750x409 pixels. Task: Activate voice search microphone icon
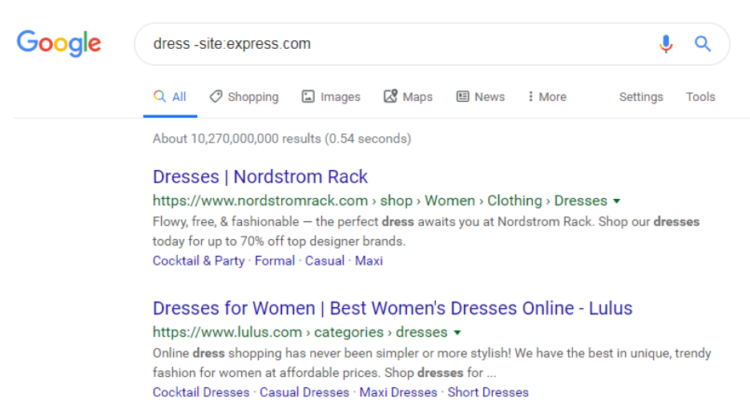coord(666,44)
